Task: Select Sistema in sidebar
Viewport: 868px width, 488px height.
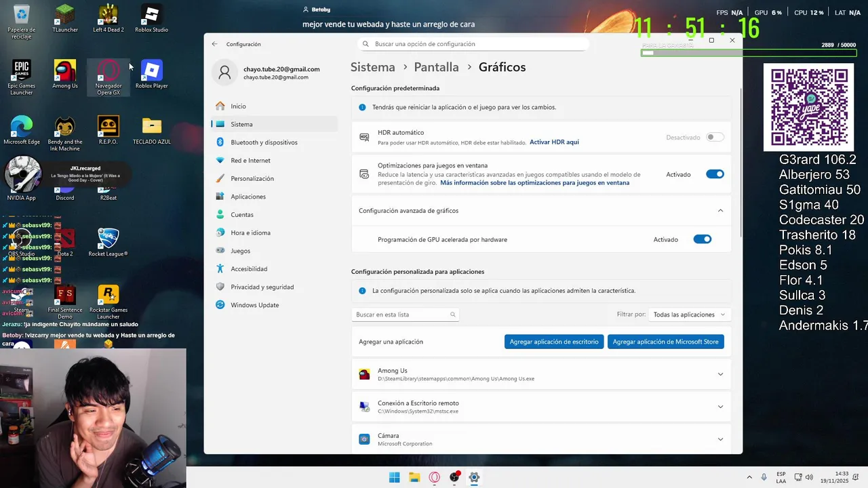Action: pos(275,124)
